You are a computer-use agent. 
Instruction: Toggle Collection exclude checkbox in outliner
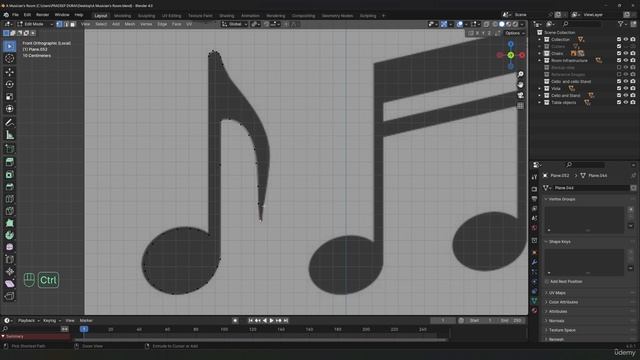pos(619,40)
